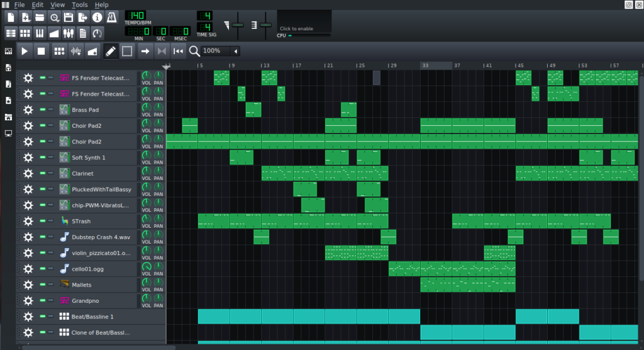
Task: Open gear menu for Beat/Bassline 1 track
Action: pyautogui.click(x=28, y=317)
